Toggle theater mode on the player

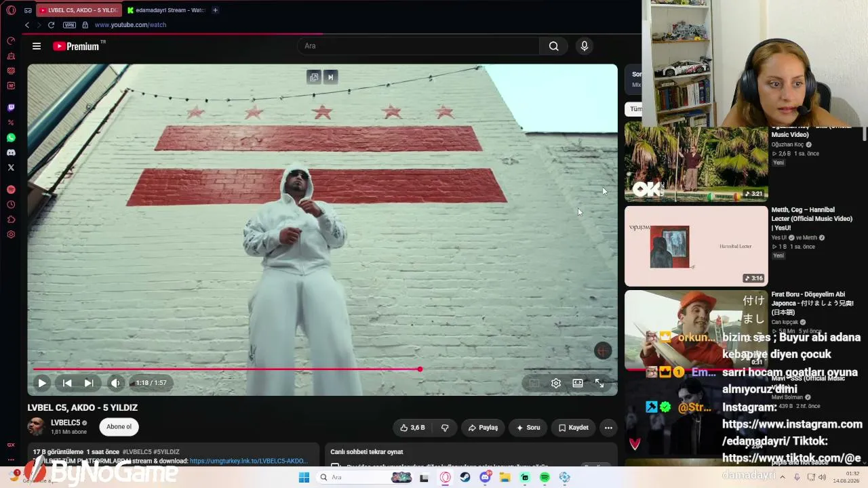point(578,383)
